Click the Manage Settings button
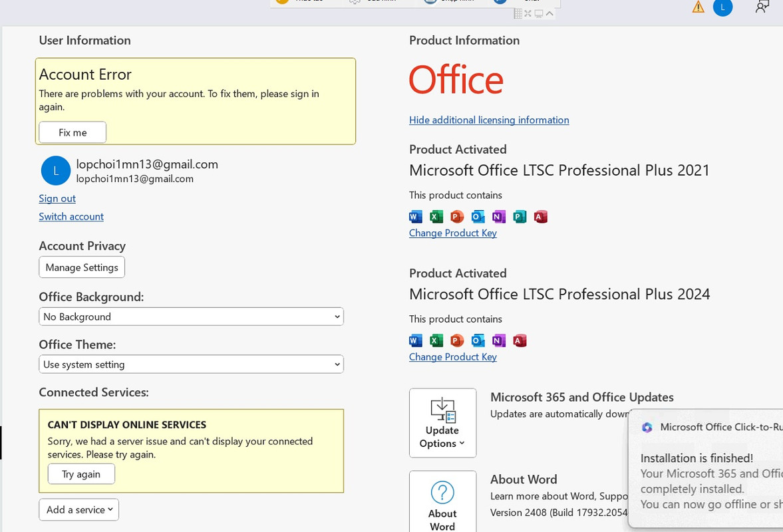This screenshot has height=532, width=783. pos(82,267)
